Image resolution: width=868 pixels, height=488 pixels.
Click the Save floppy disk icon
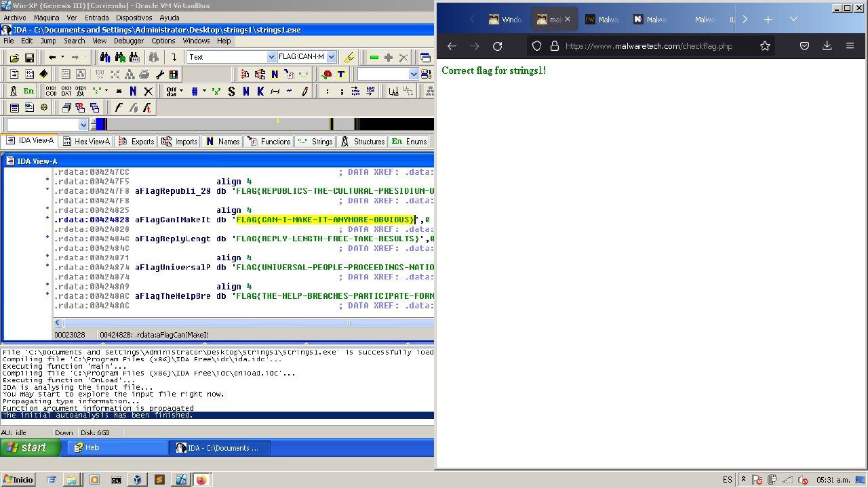click(x=29, y=58)
